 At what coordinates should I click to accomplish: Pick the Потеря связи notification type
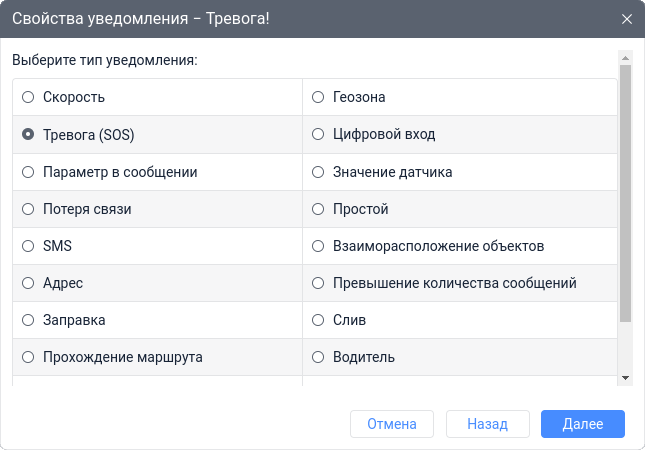tap(28, 209)
